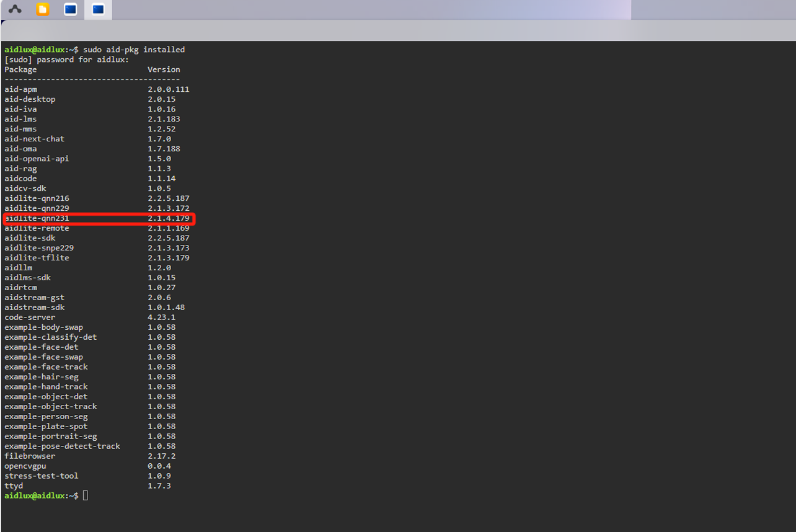796x532 pixels.
Task: Open the AidLux launcher logo icon
Action: click(15, 9)
